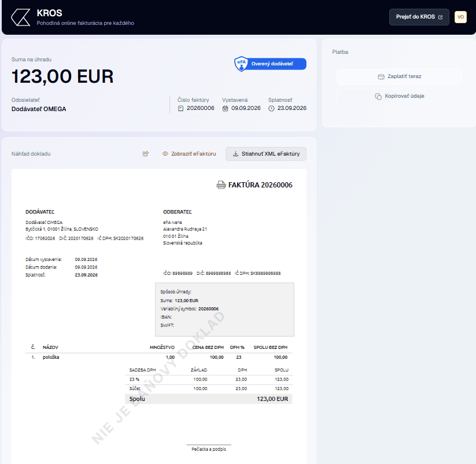Viewport: 476px width, 464px height.
Task: Click the KROS brand name text
Action: [x=50, y=13]
